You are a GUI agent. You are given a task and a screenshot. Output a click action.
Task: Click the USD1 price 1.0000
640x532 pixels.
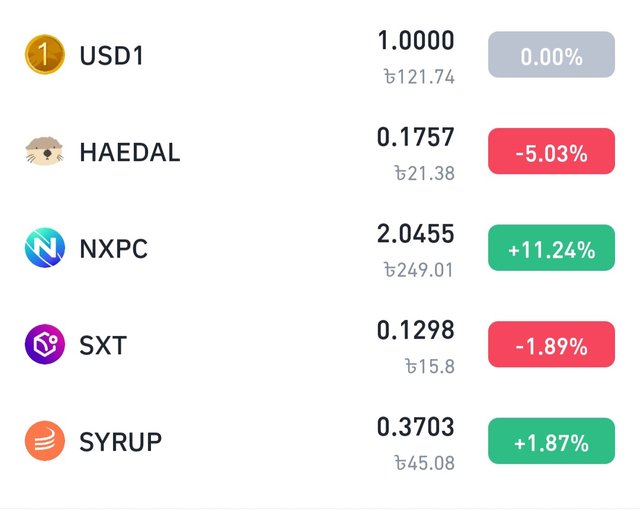click(x=416, y=40)
